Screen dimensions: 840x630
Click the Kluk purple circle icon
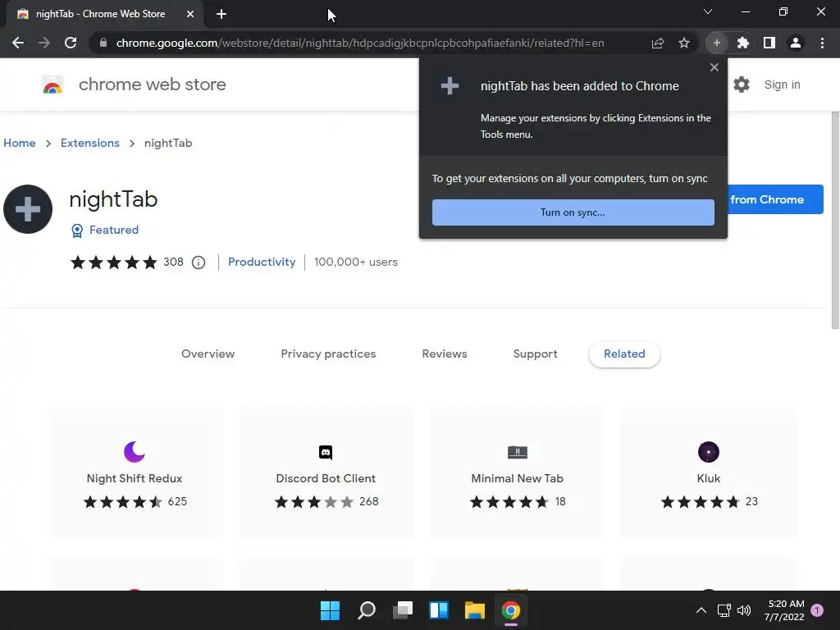click(x=709, y=452)
